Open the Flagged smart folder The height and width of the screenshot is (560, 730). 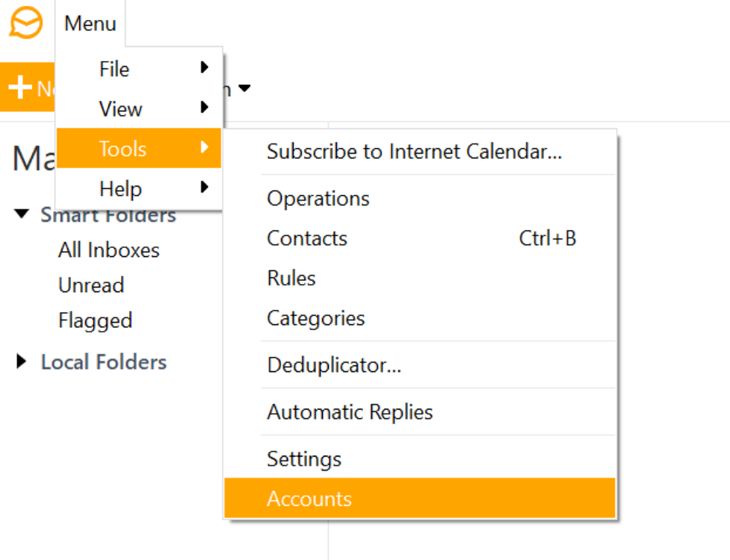95,321
